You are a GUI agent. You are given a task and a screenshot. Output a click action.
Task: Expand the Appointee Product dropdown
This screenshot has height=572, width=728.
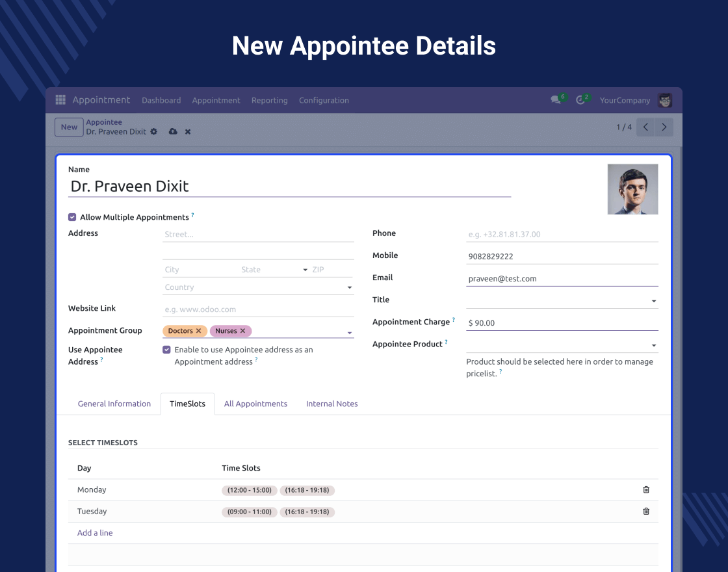[x=654, y=345]
